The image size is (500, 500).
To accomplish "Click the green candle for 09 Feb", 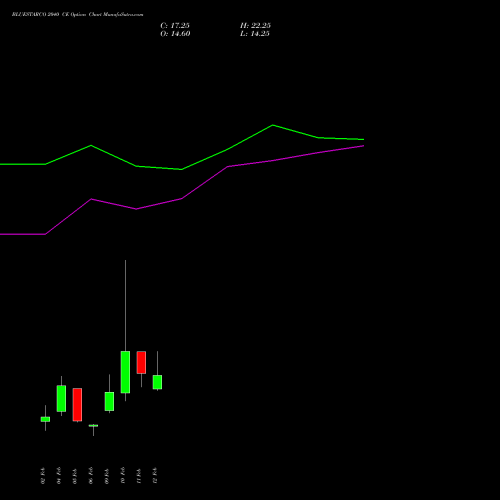I will pos(109,401).
